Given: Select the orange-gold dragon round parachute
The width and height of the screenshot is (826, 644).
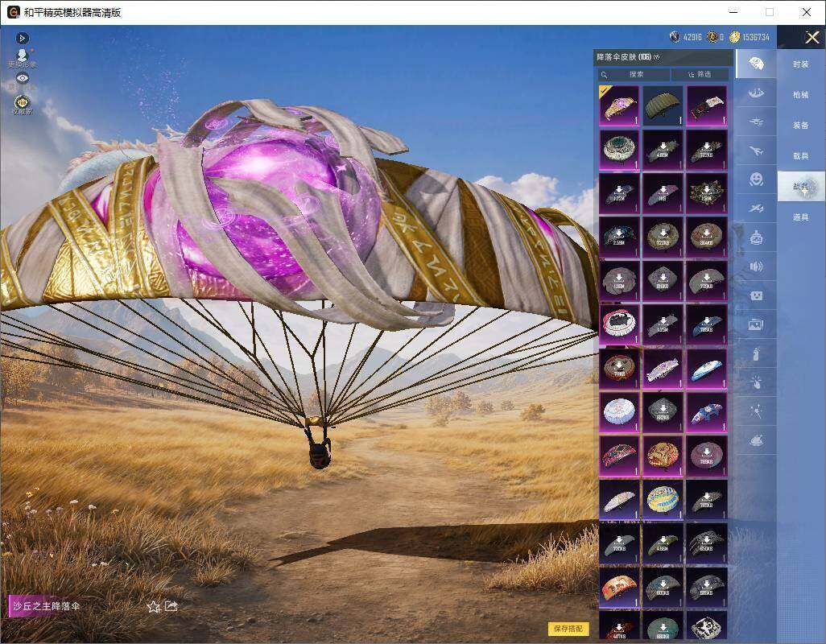Looking at the screenshot, I should [663, 456].
